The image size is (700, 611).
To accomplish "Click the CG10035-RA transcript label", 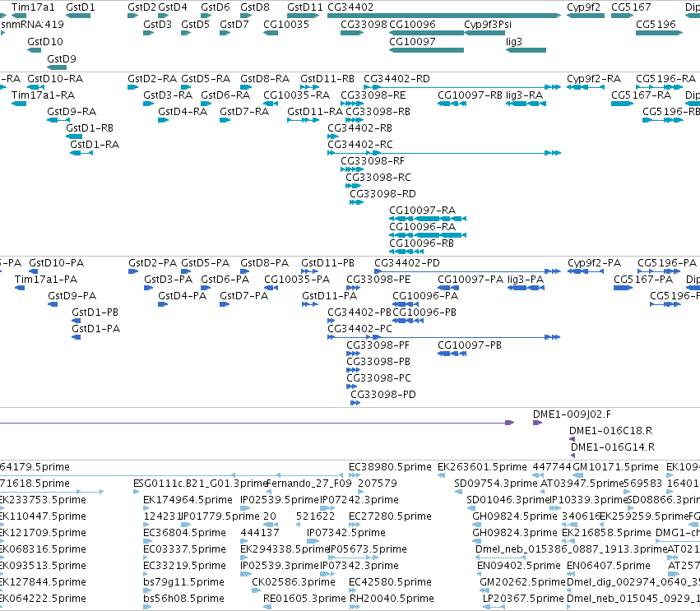I will [x=296, y=95].
